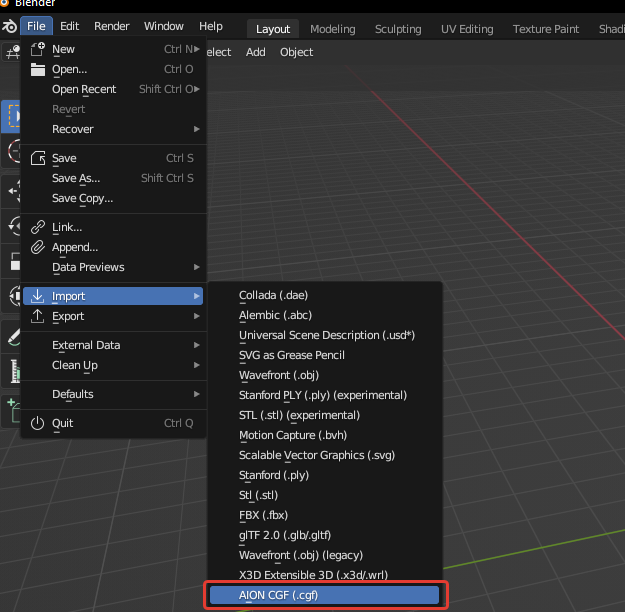Open the Help menu

tap(211, 26)
